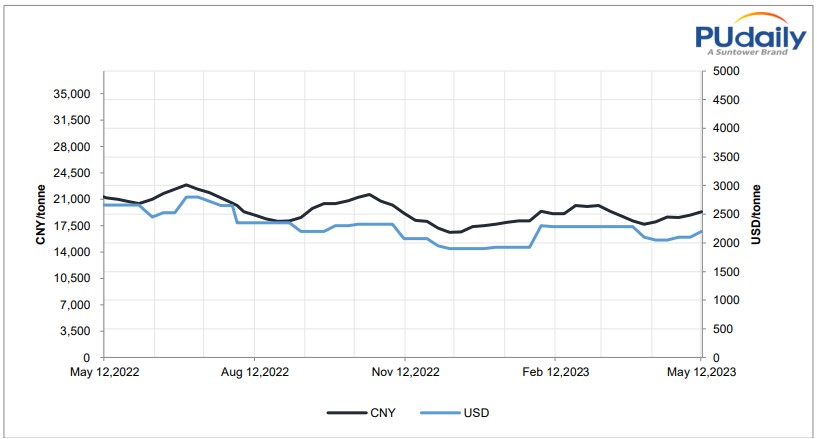The height and width of the screenshot is (439, 817).
Task: Click the black CNY legend line swatch
Action: pyautogui.click(x=345, y=411)
